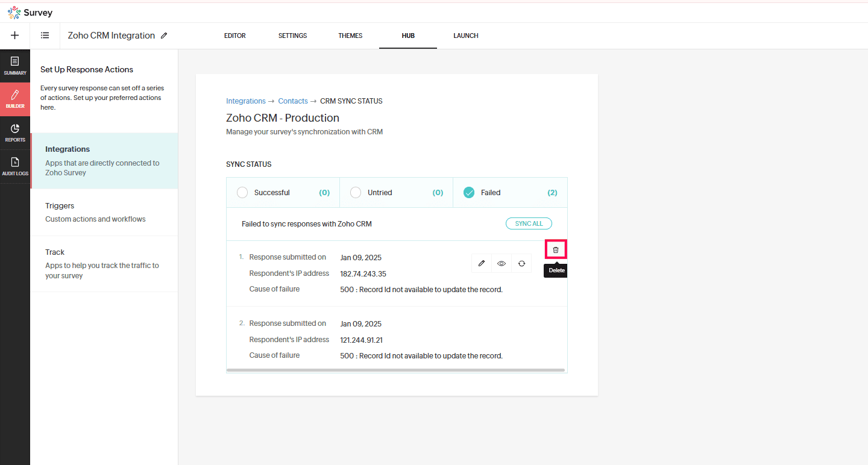Switch to the Launch tab
Image resolution: width=868 pixels, height=465 pixels.
(x=466, y=36)
